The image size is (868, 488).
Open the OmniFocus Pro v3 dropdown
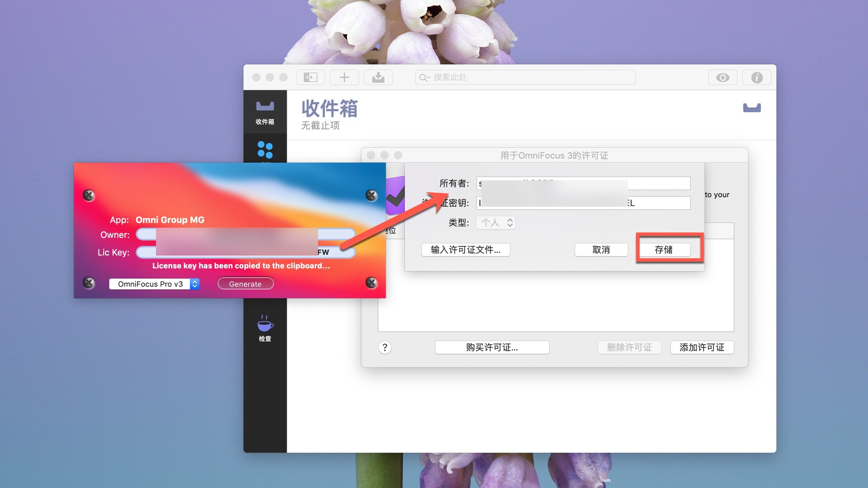click(154, 284)
